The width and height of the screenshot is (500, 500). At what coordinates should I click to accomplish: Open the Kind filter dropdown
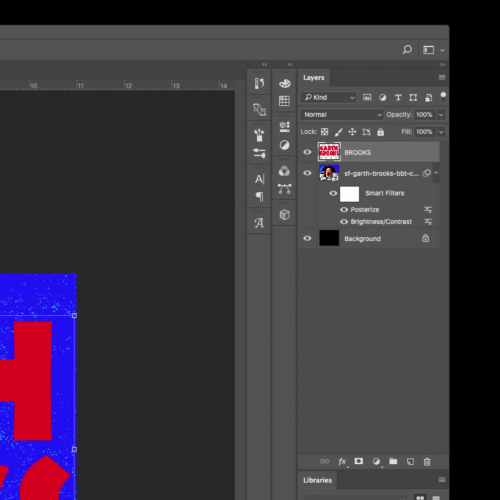[x=328, y=97]
